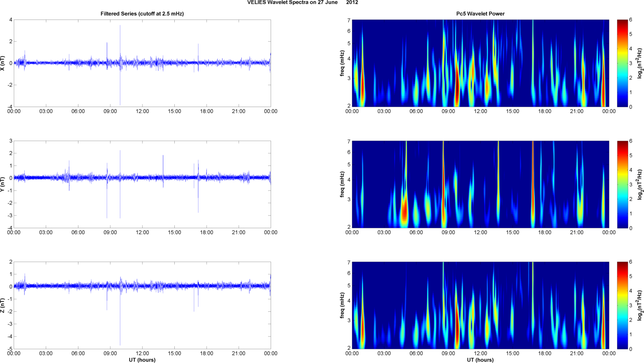Click "freq (mHz)" label of the bottom spectrogram
This screenshot has width=644, height=363.
coord(342,305)
